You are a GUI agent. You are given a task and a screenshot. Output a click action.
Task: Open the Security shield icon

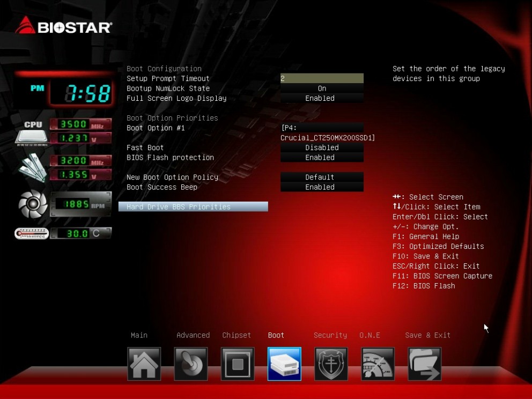(x=331, y=364)
